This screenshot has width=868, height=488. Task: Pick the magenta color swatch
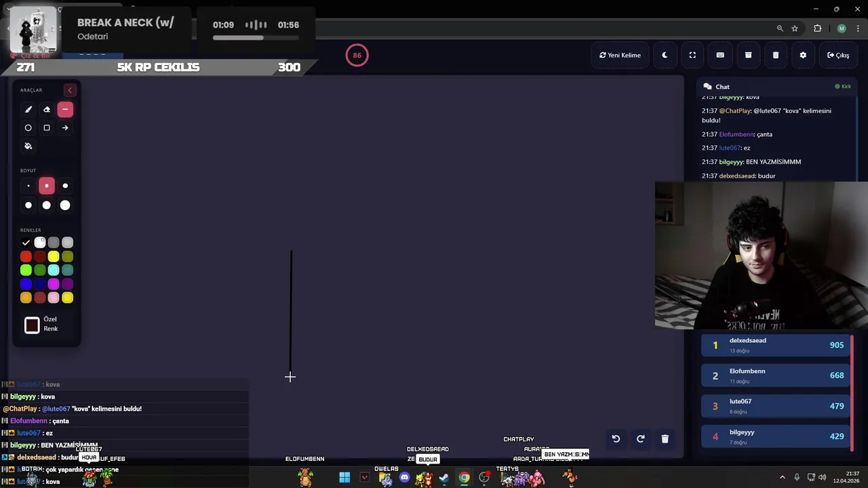tap(54, 284)
